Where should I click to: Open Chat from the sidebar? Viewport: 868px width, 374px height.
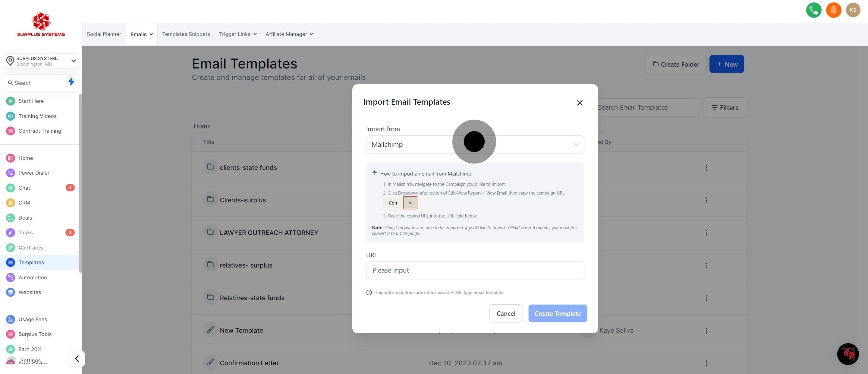(x=24, y=188)
